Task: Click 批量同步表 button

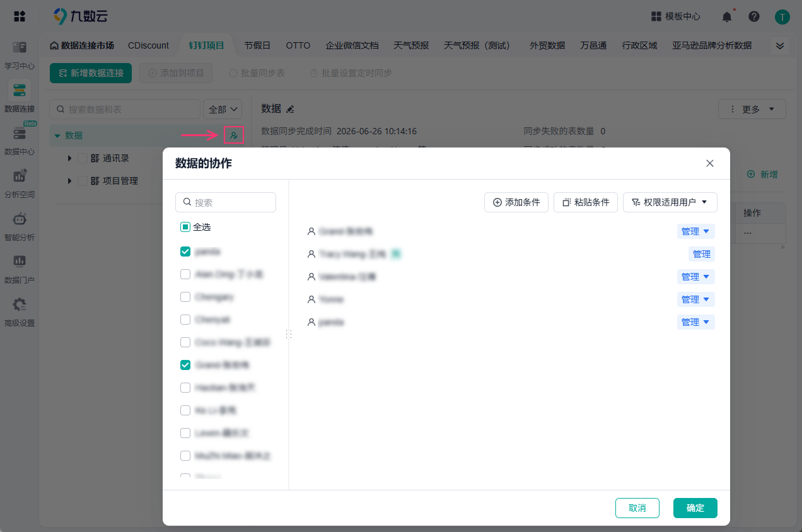Action: [257, 73]
